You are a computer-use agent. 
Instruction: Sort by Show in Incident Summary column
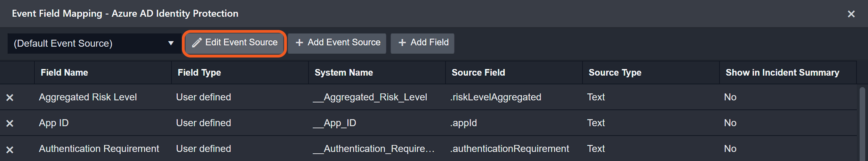coord(782,72)
